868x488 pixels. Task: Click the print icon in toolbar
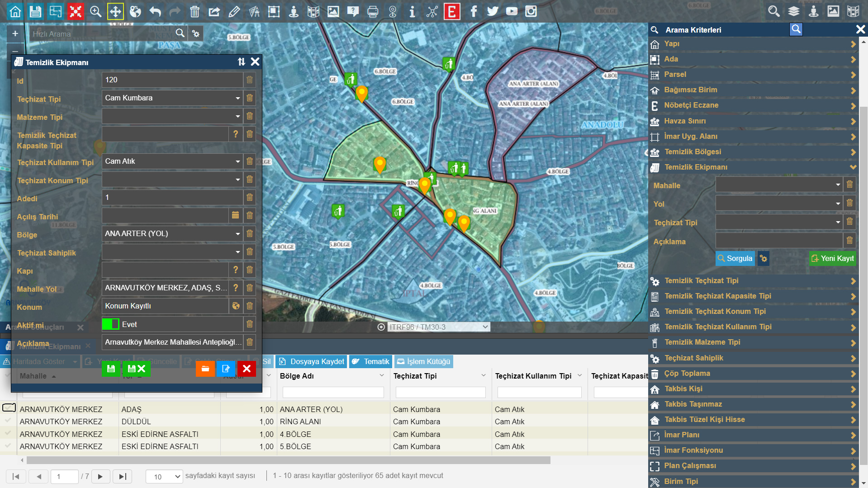(x=373, y=11)
